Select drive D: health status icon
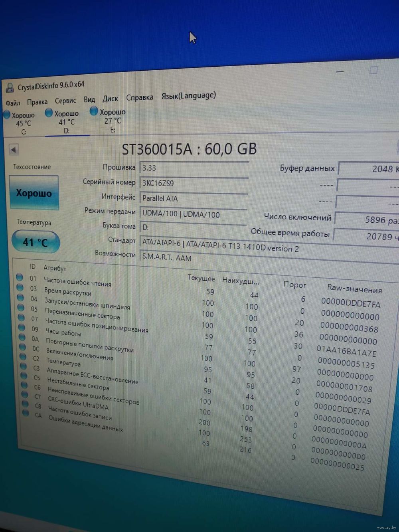The height and width of the screenshot is (532, 399). pos(49,113)
